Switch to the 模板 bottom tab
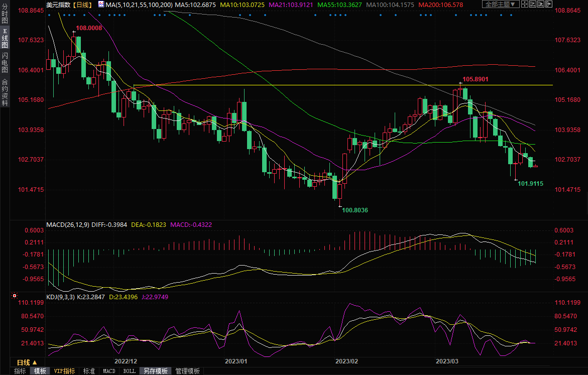This screenshot has width=588, height=375. (x=40, y=371)
